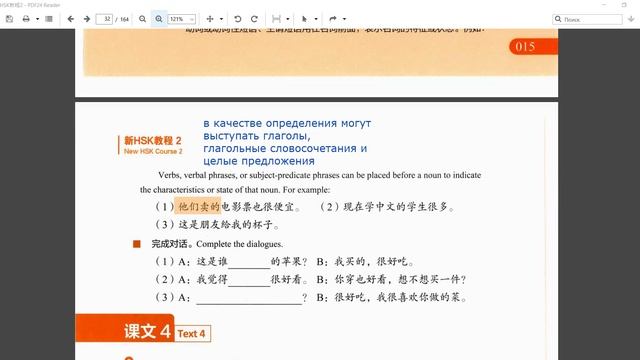Choose the fit-width page layout icon
640x360 pixels.
pos(276,19)
